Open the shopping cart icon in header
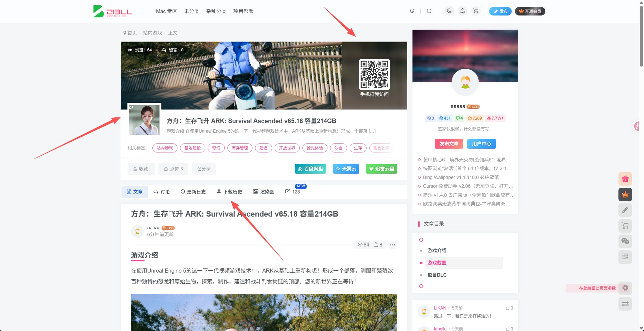 tap(476, 11)
